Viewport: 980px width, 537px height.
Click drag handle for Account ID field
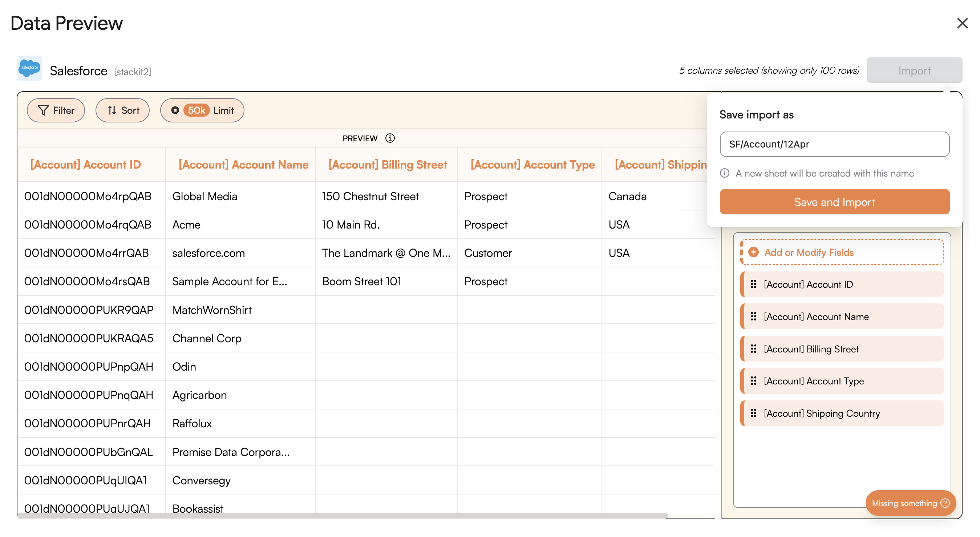[x=753, y=284]
